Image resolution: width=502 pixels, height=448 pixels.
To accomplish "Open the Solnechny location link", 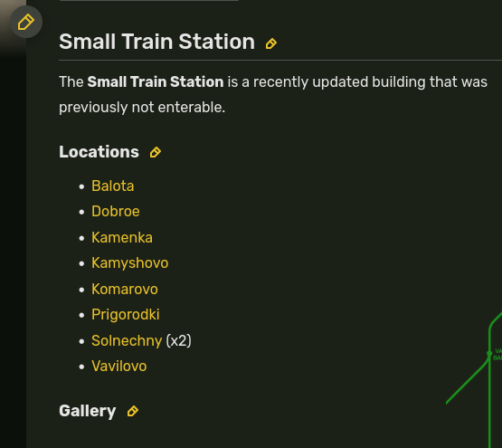I will [x=127, y=340].
